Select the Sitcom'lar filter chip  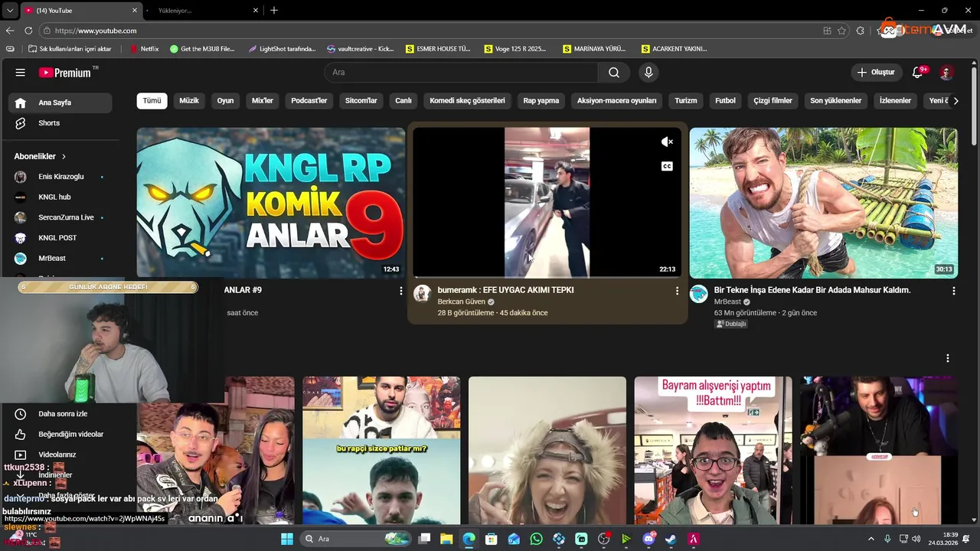[x=361, y=101]
